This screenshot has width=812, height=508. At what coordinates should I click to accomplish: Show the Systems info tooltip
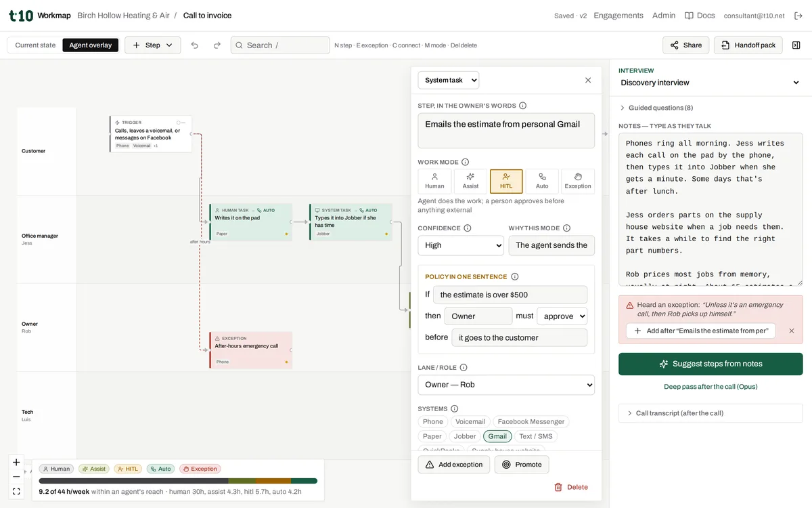[454, 409]
